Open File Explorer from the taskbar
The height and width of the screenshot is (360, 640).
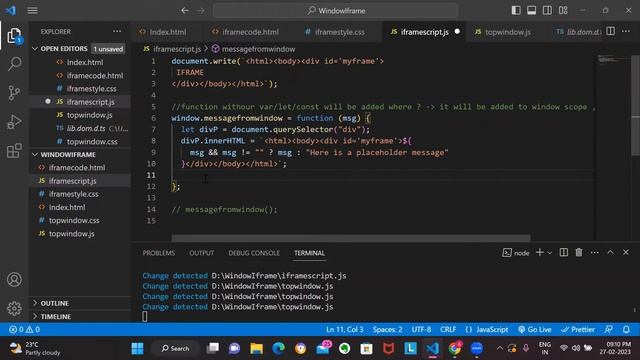click(256, 348)
